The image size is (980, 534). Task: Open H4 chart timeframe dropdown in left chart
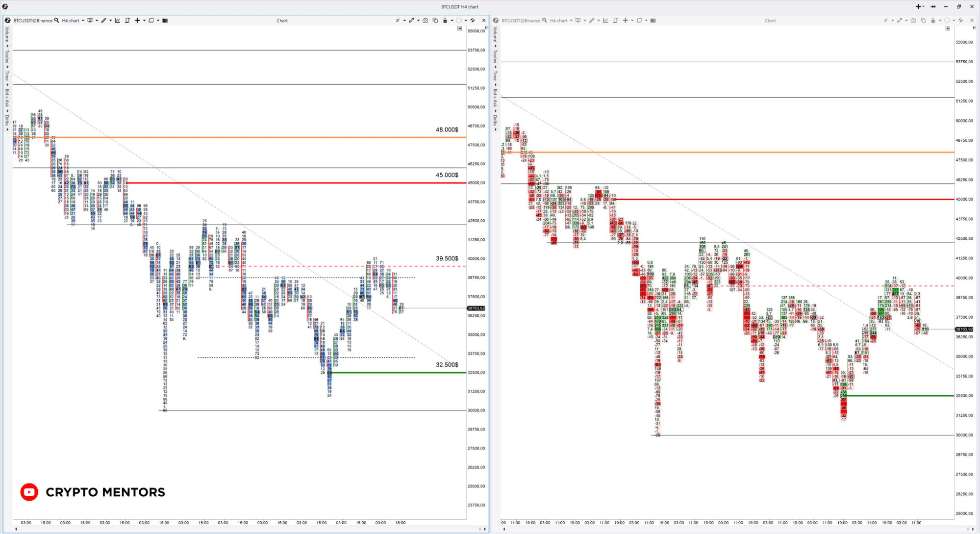coord(73,21)
